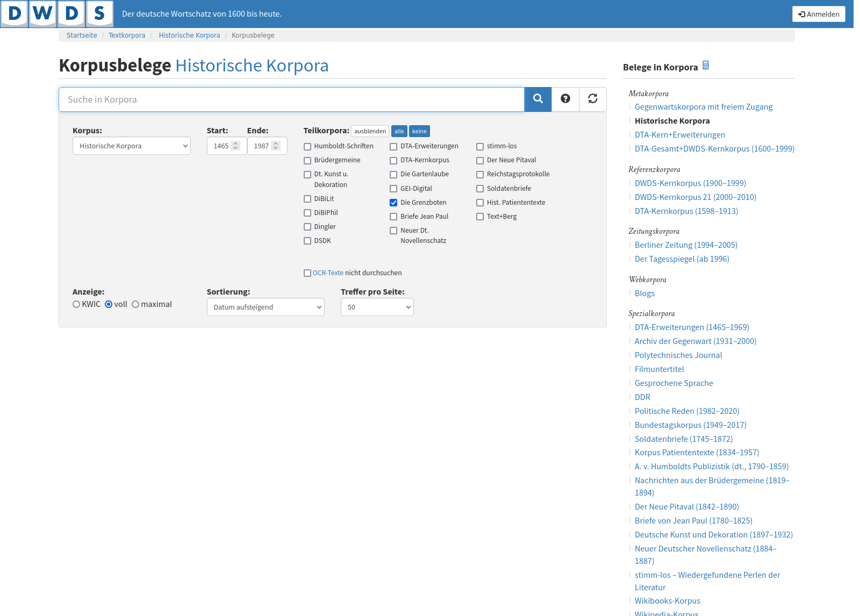Viewport: 860px width, 616px height.
Task: Open DTA-Kern+Erweiterungen link
Action: click(x=680, y=135)
